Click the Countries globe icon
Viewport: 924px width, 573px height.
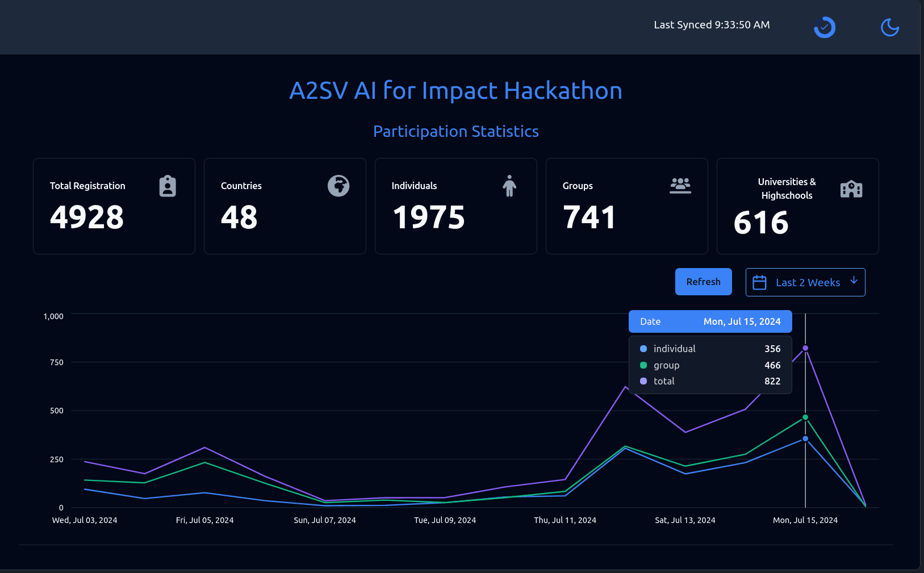click(338, 186)
